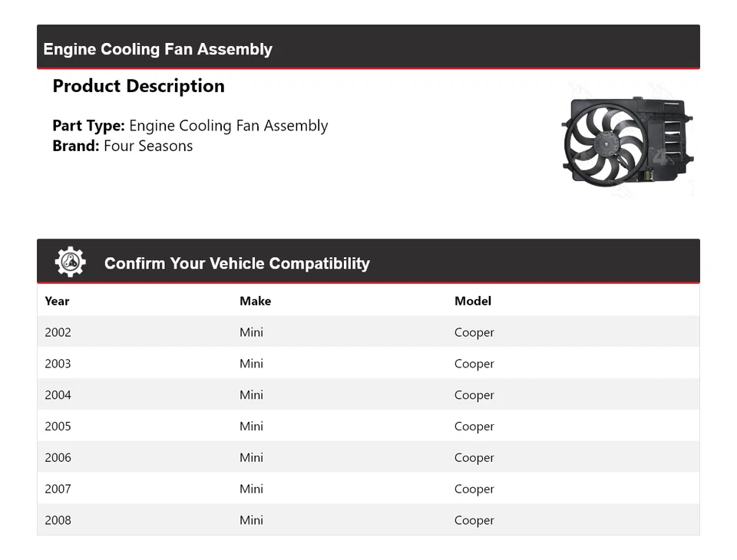Select the 2007 year cell
Image resolution: width=737 pixels, height=560 pixels.
click(x=58, y=489)
